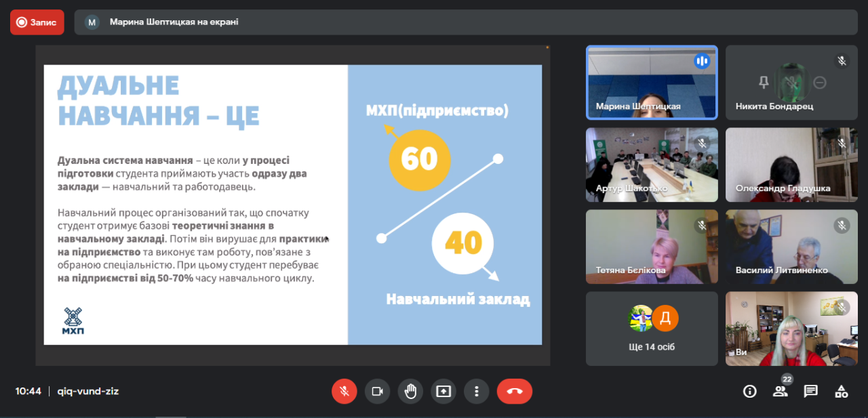
Task: Click the white 40 circle on the slide
Action: [x=463, y=243]
